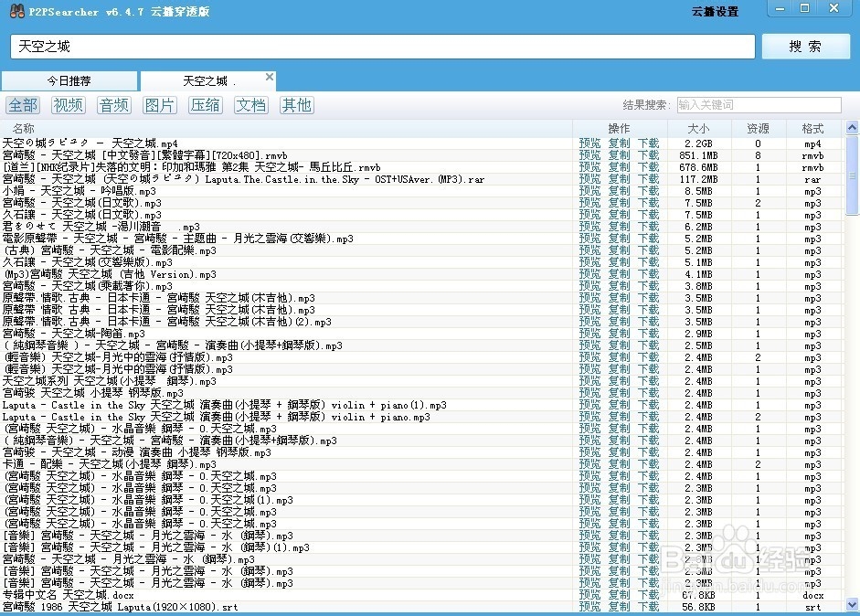Screen dimensions: 860x616
Task: Click the P2PSearcher binoculars app icon
Action: pyautogui.click(x=17, y=11)
